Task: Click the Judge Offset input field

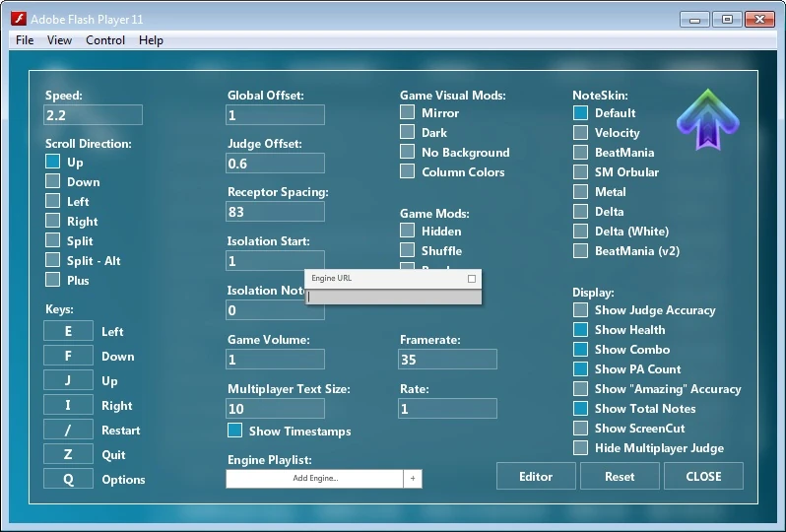Action: coord(275,163)
